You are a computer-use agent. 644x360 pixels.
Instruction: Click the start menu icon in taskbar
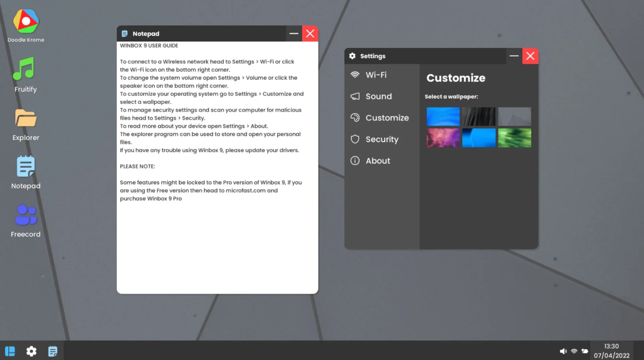[10, 351]
